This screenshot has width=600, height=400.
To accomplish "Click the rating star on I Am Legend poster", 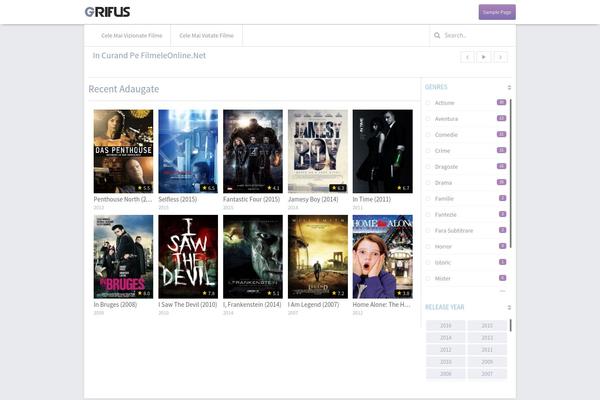I will pyautogui.click(x=334, y=293).
